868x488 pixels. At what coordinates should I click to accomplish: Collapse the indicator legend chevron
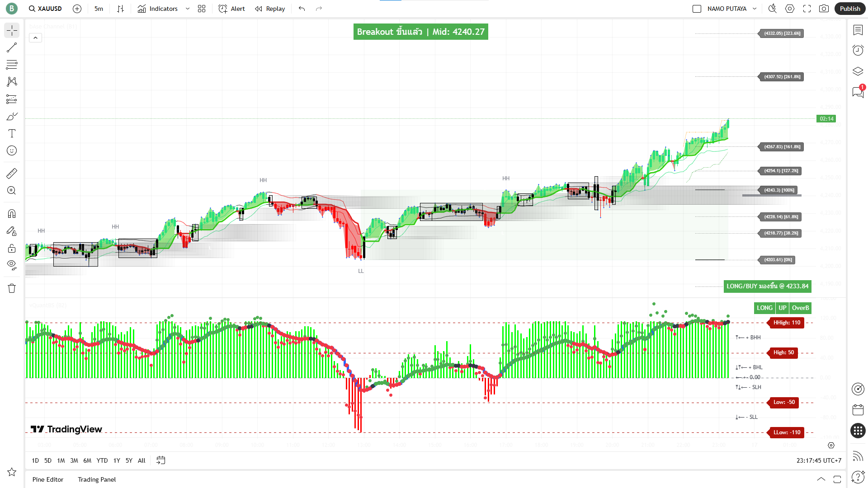(x=35, y=38)
